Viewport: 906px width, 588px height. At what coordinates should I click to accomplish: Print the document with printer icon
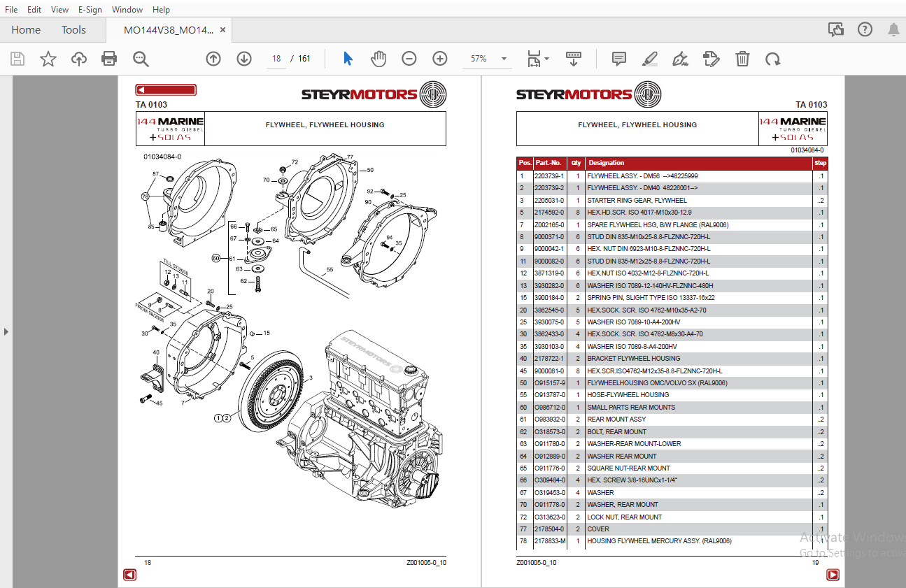(x=109, y=59)
